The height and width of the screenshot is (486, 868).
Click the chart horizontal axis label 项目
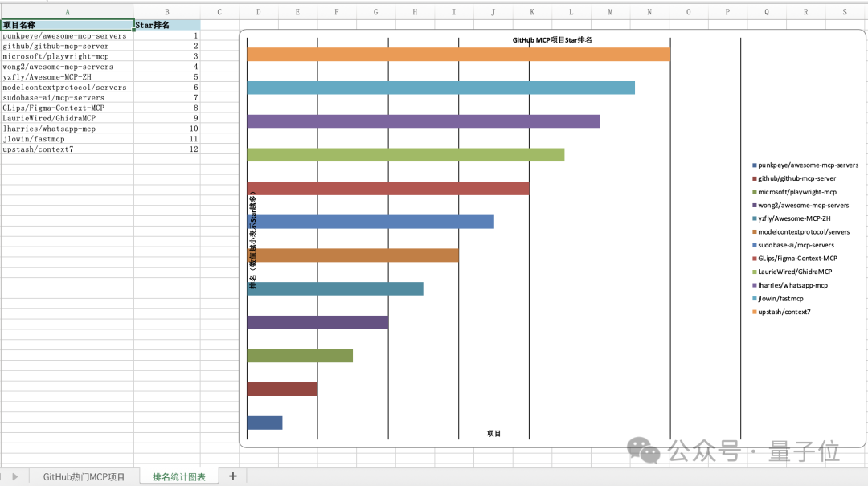493,434
